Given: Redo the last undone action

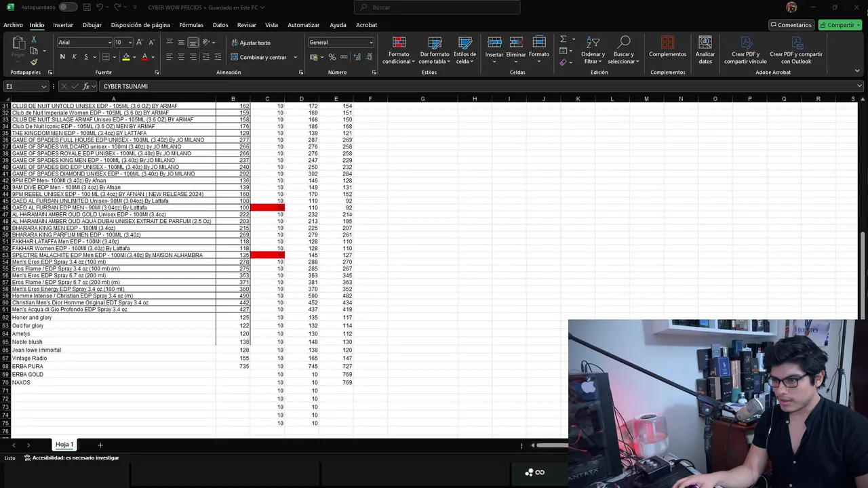Looking at the screenshot, I should coord(118,7).
